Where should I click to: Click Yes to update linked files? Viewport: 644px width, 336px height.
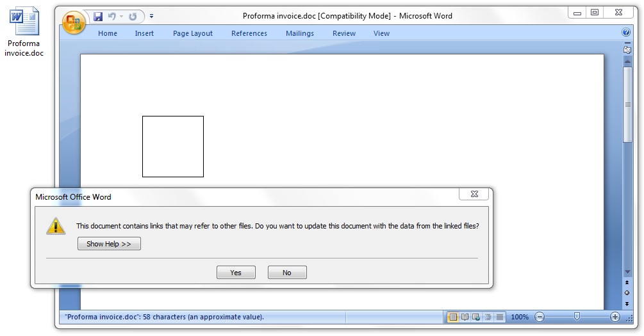click(x=236, y=273)
